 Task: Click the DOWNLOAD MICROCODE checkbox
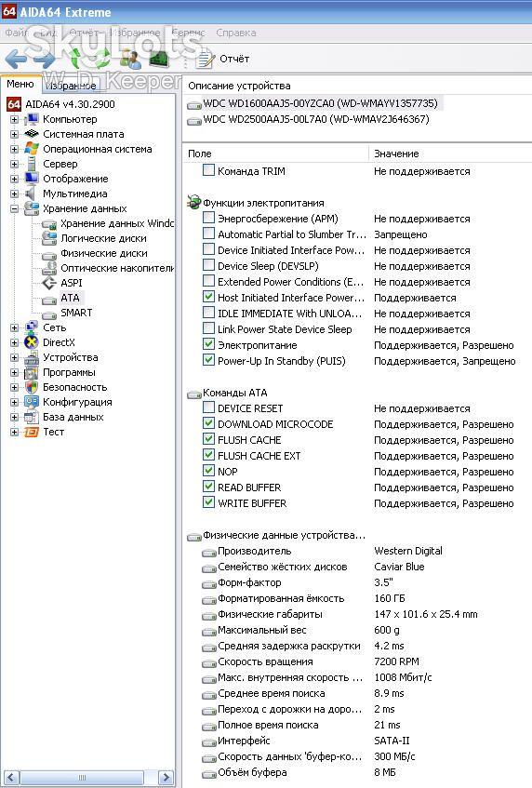pyautogui.click(x=208, y=423)
